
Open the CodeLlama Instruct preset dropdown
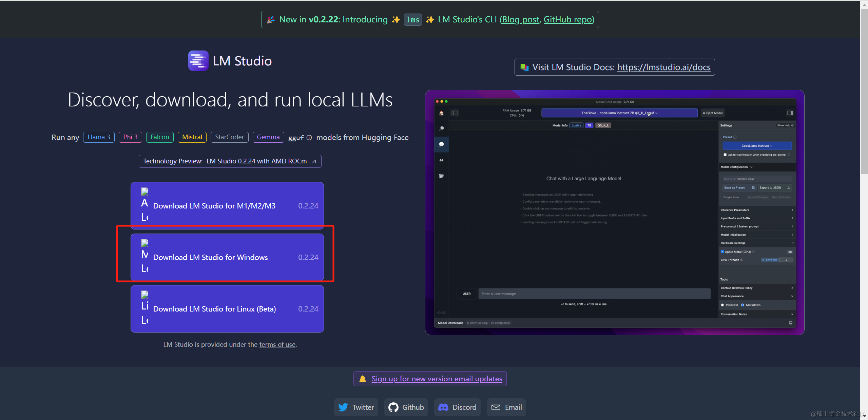757,146
